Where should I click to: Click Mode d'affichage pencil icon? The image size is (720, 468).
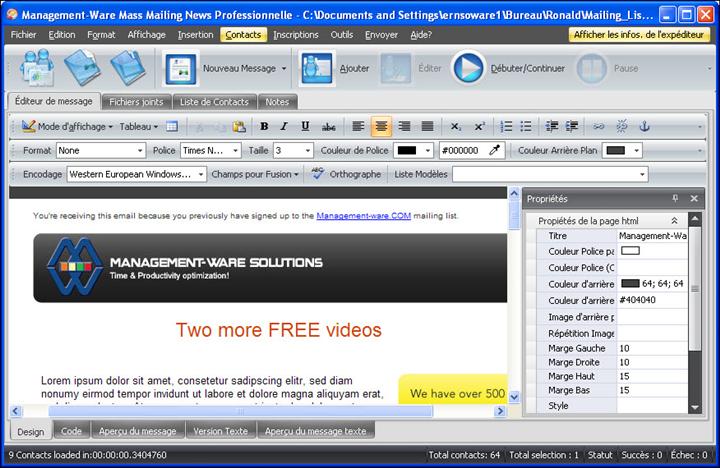(x=28, y=126)
